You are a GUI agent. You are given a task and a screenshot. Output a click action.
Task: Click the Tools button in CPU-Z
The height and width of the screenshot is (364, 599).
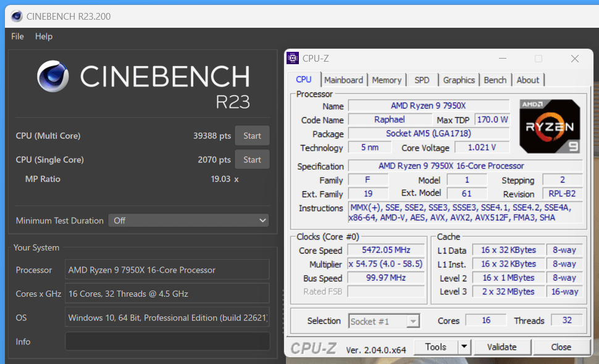436,347
